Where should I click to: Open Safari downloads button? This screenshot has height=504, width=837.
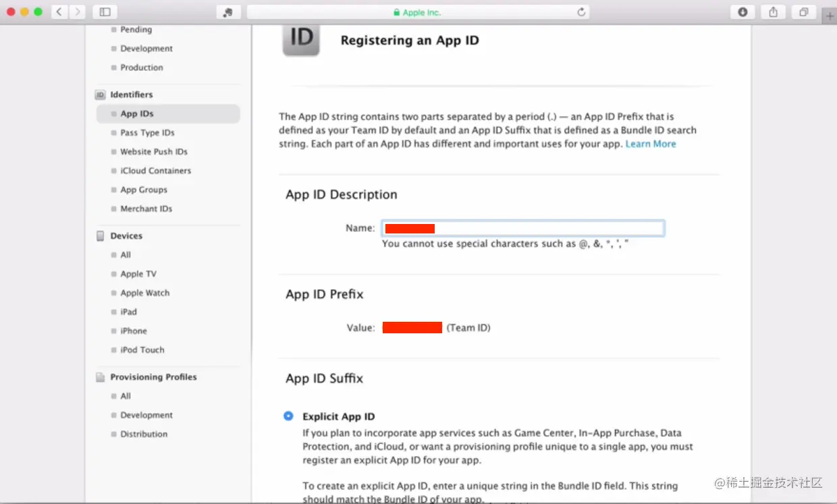coord(742,11)
